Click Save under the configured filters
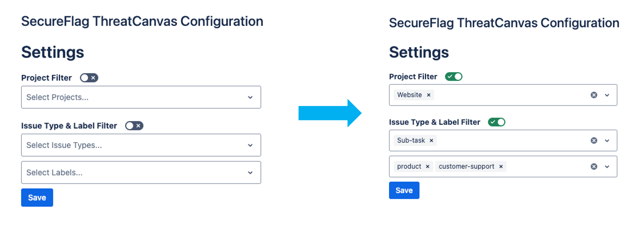644x226 pixels. tap(404, 190)
